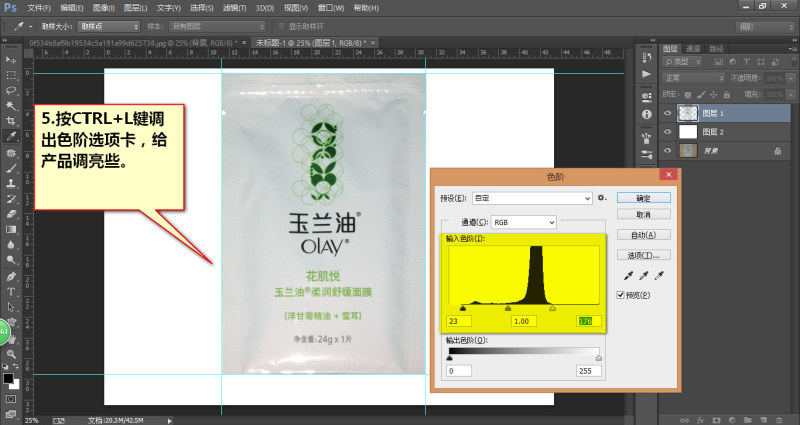Open the 取样大小 sample size dropdown

pyautogui.click(x=108, y=26)
